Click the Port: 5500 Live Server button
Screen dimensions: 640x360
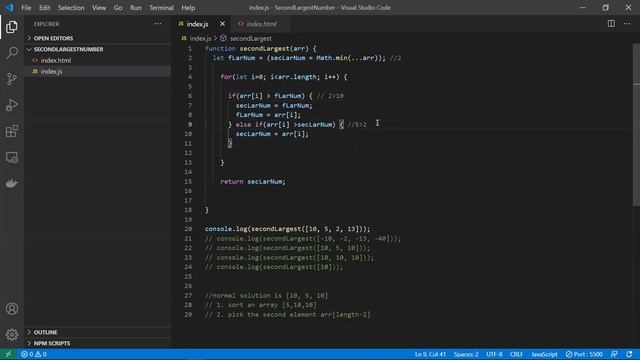[x=584, y=354]
